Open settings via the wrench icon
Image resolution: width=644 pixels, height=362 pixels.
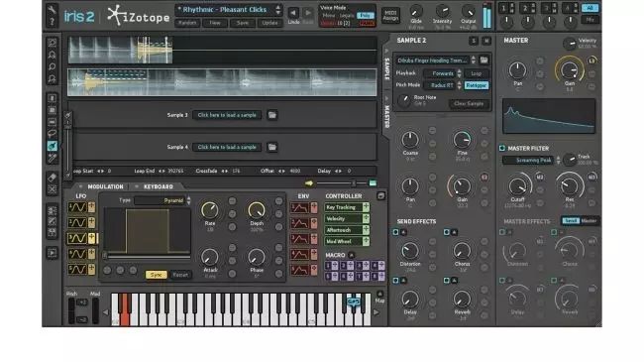[52, 9]
